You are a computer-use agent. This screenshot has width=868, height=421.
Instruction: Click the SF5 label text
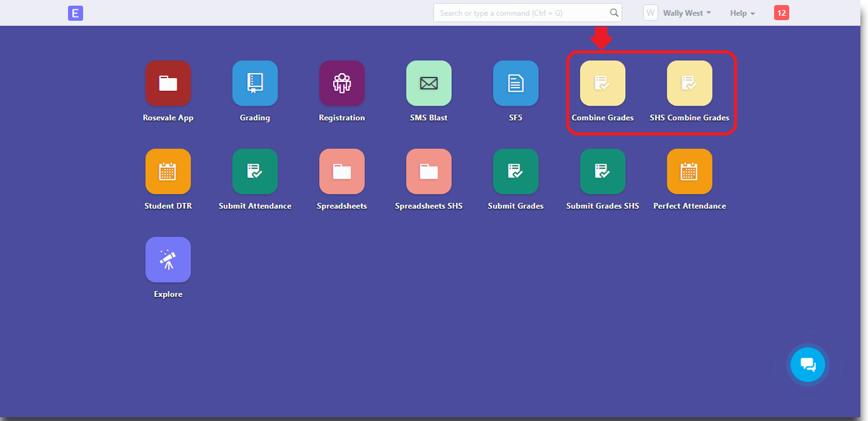coord(516,118)
